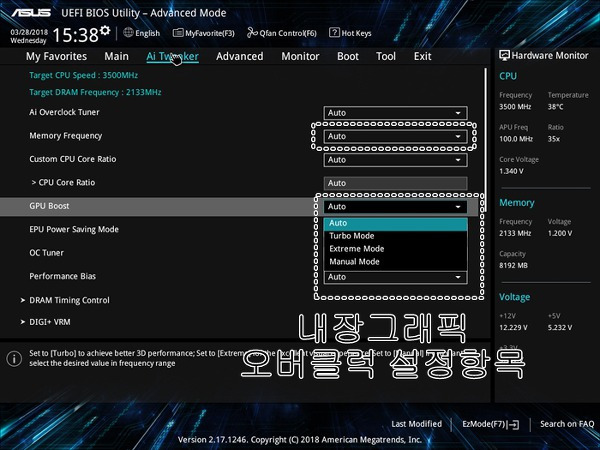The image size is (600, 450).
Task: Click the 15:38 clock display
Action: pyautogui.click(x=75, y=35)
